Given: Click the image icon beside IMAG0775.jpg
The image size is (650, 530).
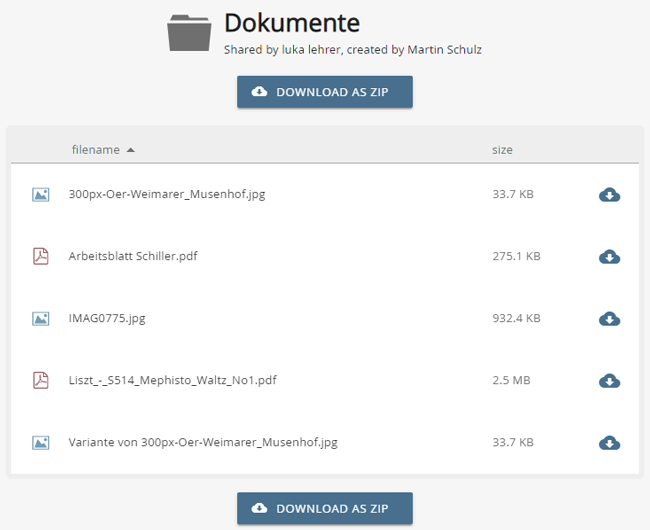Looking at the screenshot, I should coord(41,319).
